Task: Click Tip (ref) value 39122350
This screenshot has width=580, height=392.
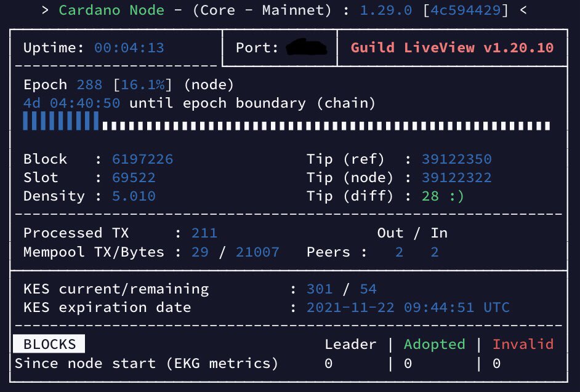Action: pos(456,159)
